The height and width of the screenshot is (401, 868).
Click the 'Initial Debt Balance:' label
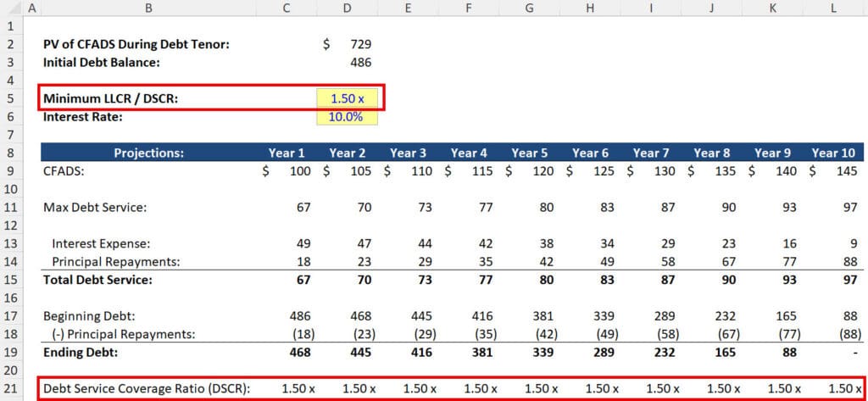tap(102, 63)
